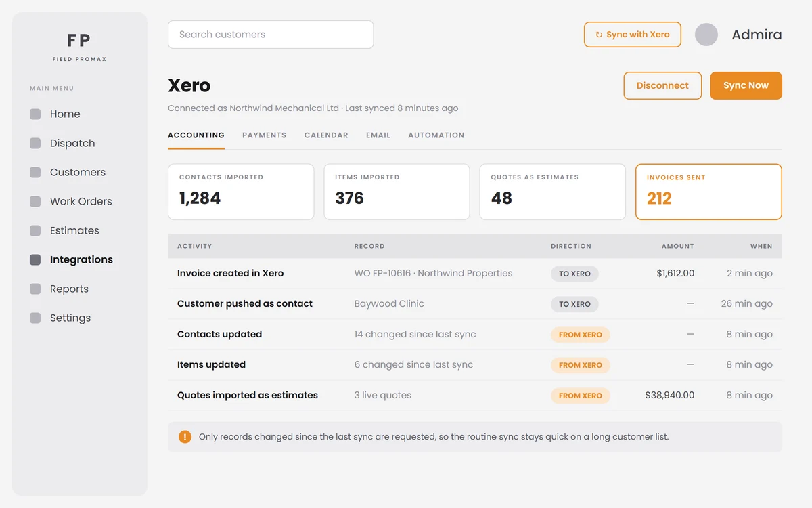Switch to the Automation tab
This screenshot has width=812, height=508.
point(436,135)
